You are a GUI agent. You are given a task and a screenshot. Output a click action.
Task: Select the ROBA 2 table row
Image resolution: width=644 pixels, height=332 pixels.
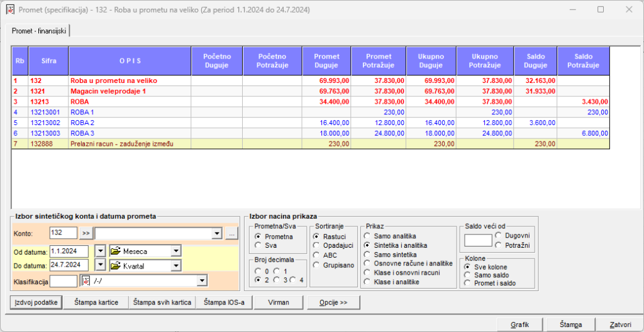(x=83, y=123)
